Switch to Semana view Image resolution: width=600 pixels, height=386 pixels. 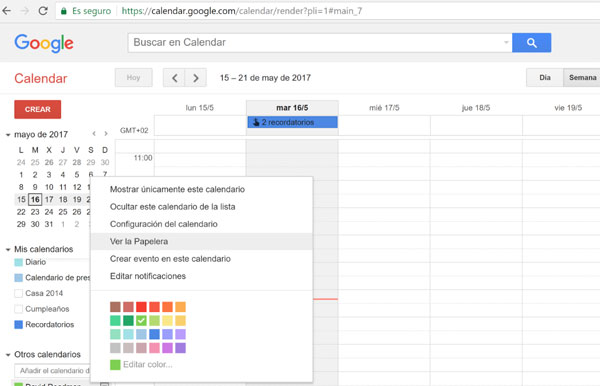[x=582, y=78]
